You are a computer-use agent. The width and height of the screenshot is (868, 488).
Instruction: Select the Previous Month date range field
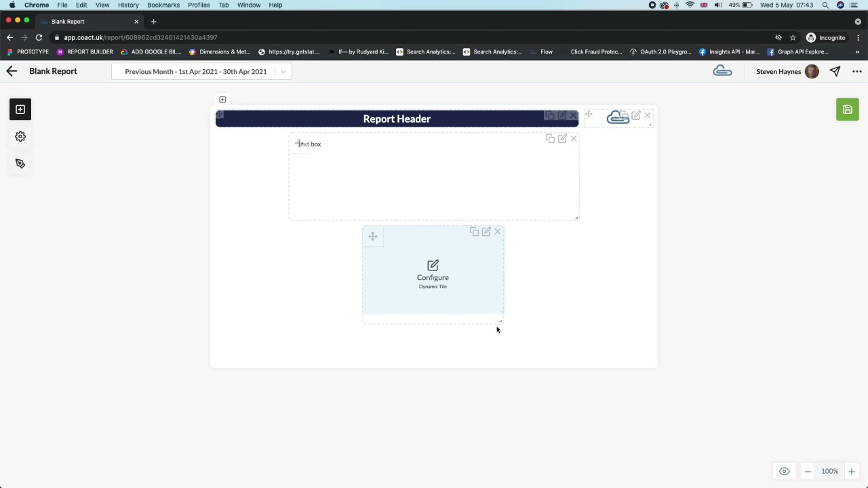(x=201, y=71)
